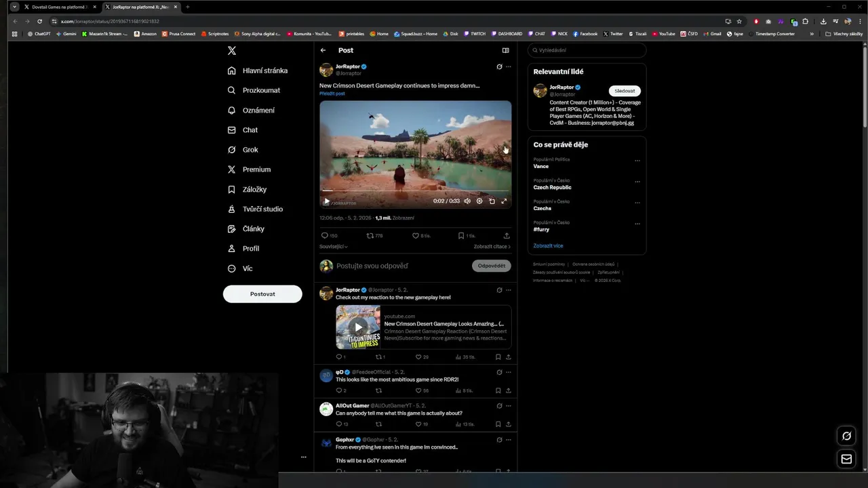
Task: Like the FeedeeOfficial reply
Action: tap(418, 391)
